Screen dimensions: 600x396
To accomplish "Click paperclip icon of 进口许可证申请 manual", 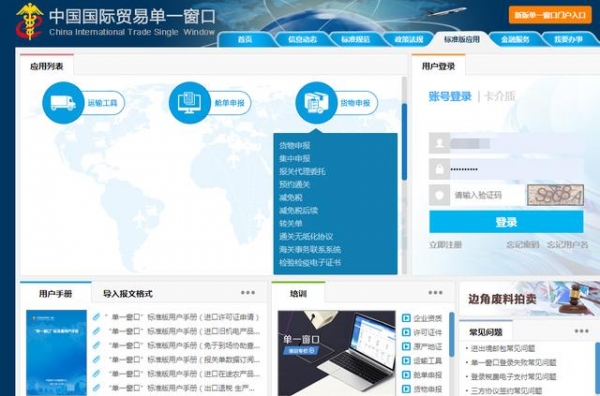I will click(x=96, y=317).
